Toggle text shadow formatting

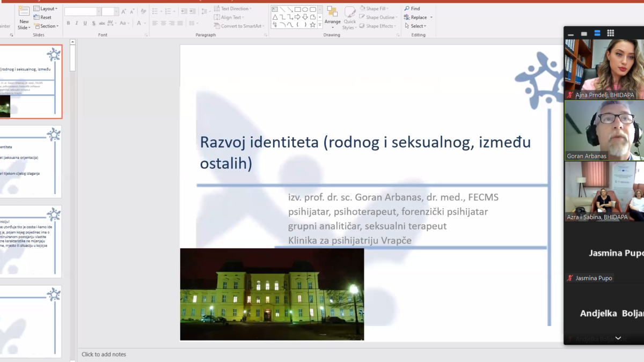[94, 23]
